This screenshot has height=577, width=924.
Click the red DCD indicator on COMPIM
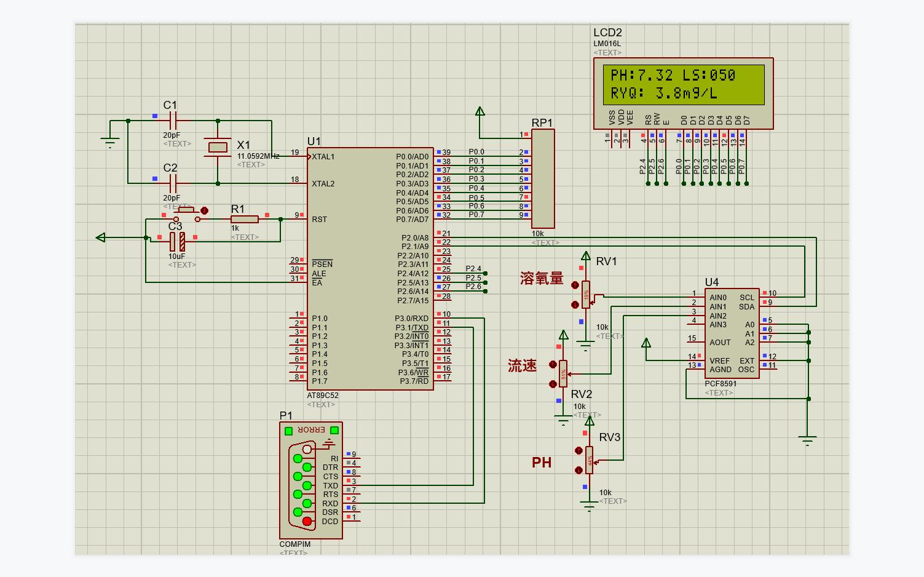(x=307, y=522)
